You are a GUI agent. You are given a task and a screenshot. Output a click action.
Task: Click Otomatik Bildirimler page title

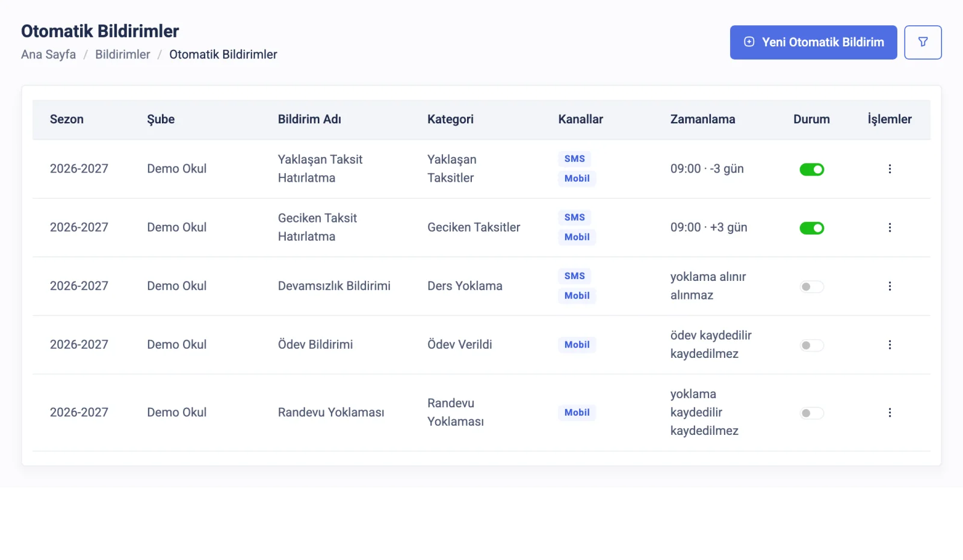(x=100, y=31)
